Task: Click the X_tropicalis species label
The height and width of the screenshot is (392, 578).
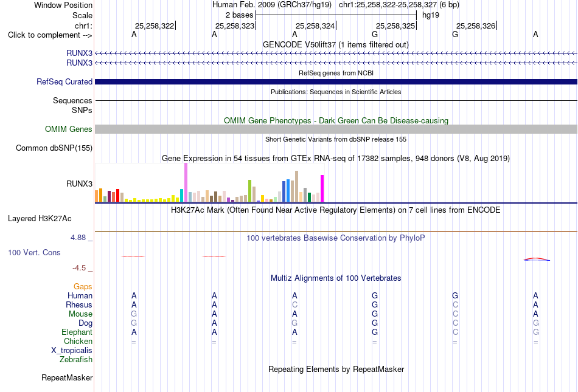Action: pos(72,351)
